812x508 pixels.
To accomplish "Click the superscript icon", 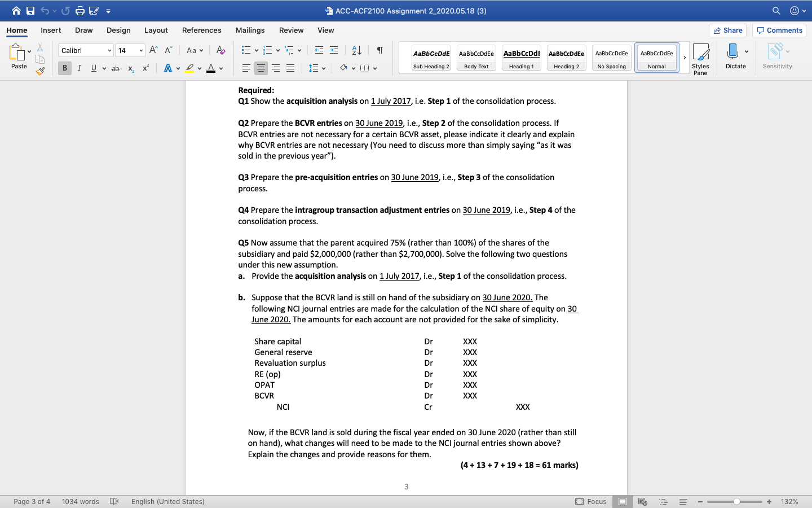I will tap(145, 68).
